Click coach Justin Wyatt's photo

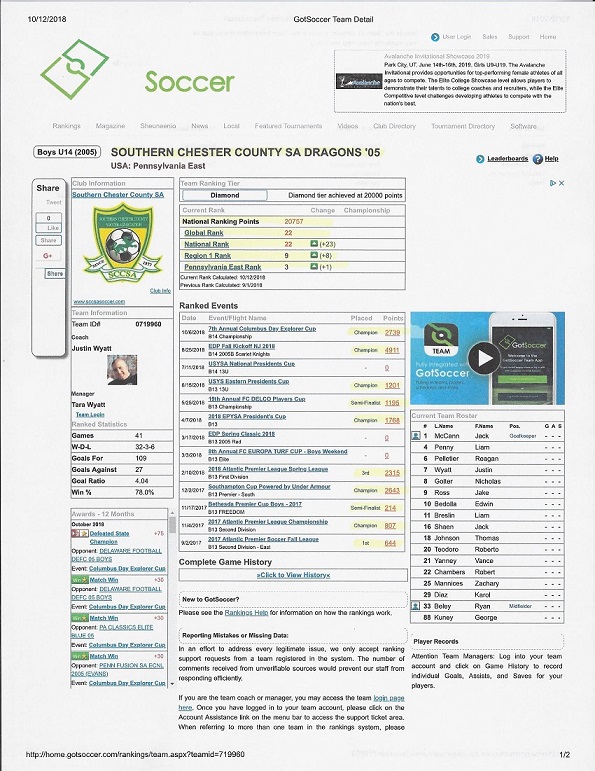pos(122,370)
